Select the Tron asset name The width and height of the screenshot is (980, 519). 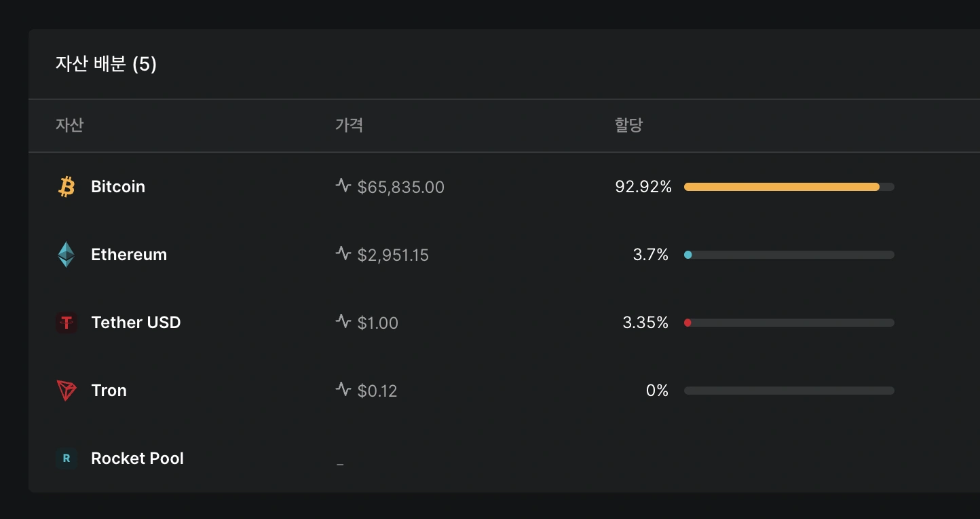point(109,391)
